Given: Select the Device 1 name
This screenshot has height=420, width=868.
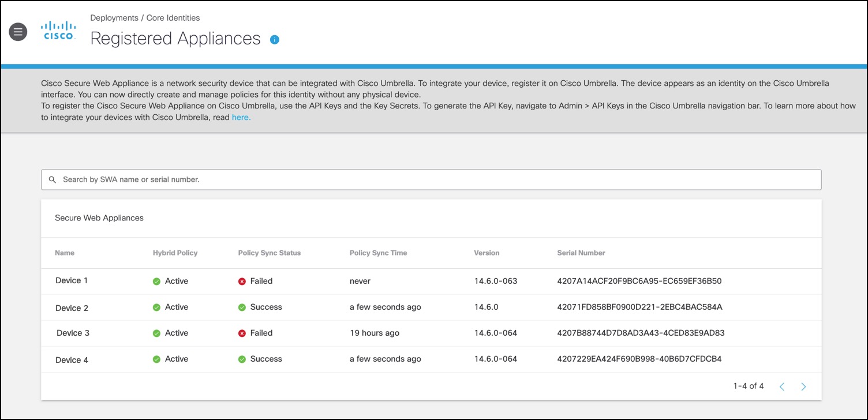Looking at the screenshot, I should click(x=72, y=280).
